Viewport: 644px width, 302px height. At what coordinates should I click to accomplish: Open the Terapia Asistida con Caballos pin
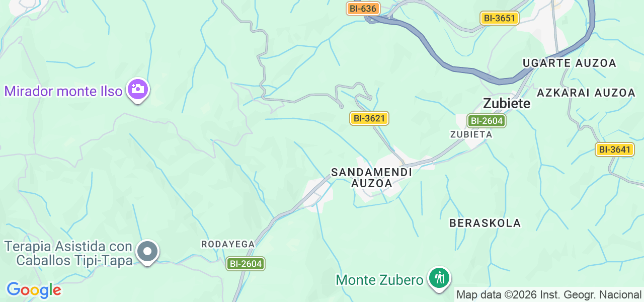pos(147,252)
